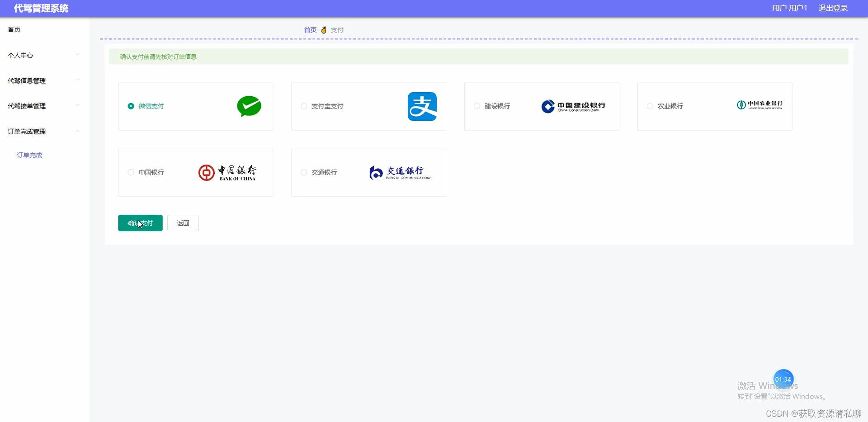
Task: Click 中国银行 label text
Action: [x=151, y=172]
